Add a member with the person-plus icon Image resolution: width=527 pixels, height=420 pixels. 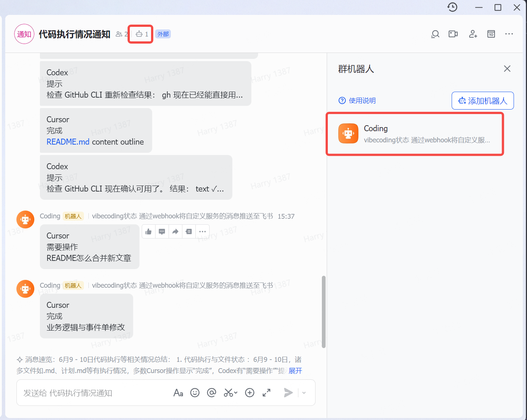click(x=473, y=34)
